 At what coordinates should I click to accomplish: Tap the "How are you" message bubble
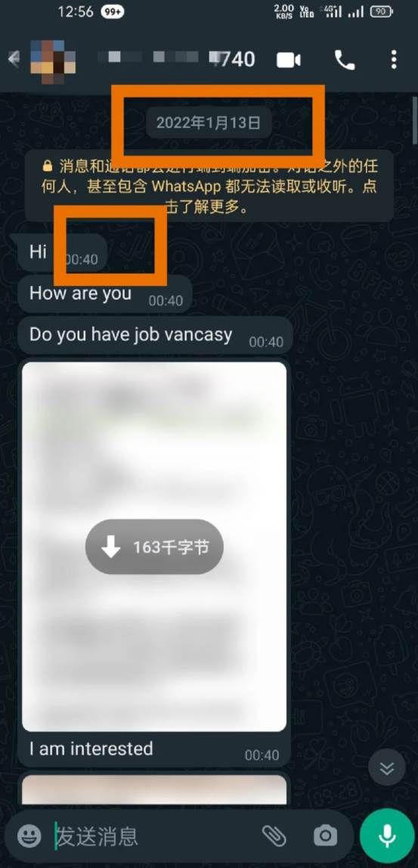pyautogui.click(x=104, y=295)
